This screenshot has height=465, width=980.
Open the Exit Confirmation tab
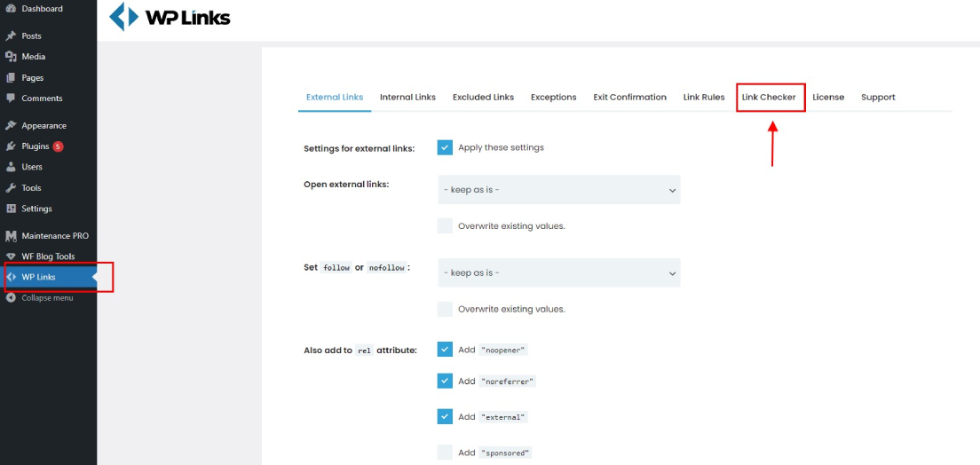(x=629, y=98)
